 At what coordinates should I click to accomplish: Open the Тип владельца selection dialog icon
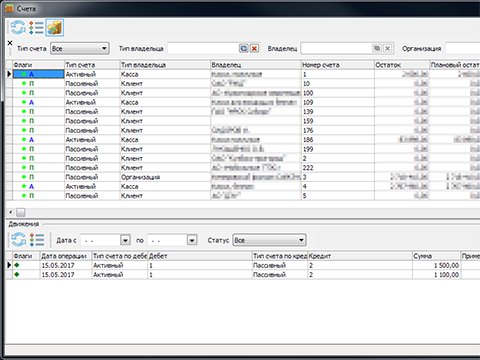244,49
